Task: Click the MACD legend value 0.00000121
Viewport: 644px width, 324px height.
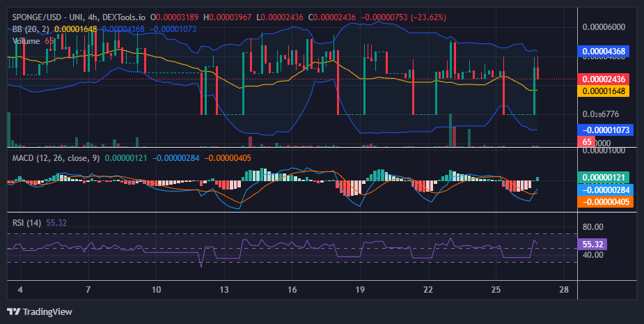Action: click(x=126, y=158)
